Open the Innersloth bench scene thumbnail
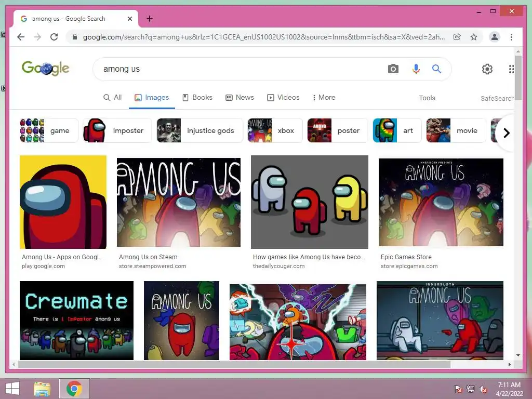 point(440,320)
